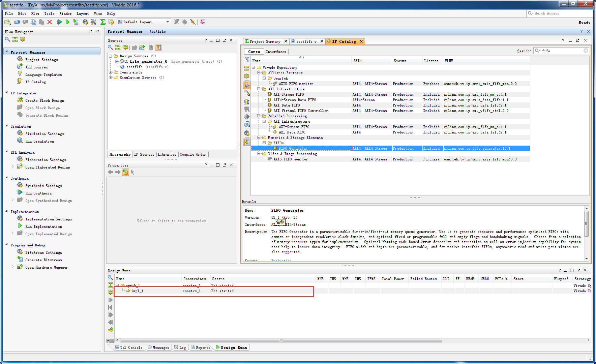596x364 pixels.
Task: Click the blue info icon in IP Catalog sidebar
Action: [x=247, y=125]
